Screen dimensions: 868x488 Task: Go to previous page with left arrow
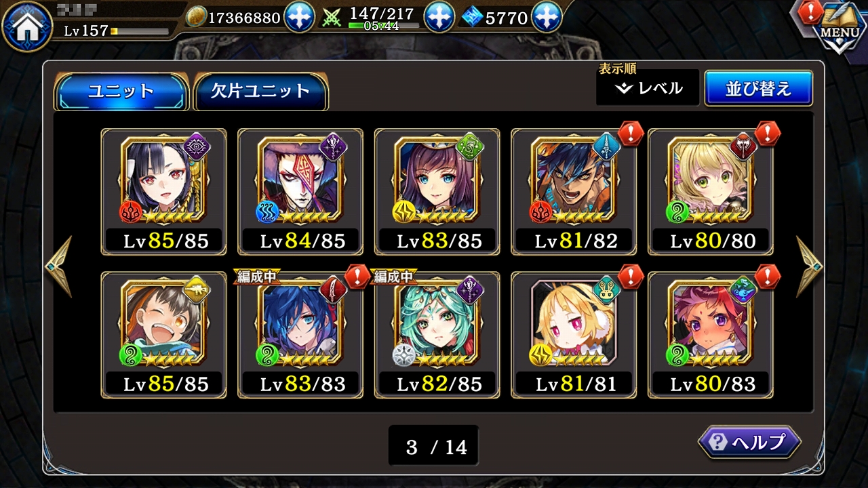point(58,267)
